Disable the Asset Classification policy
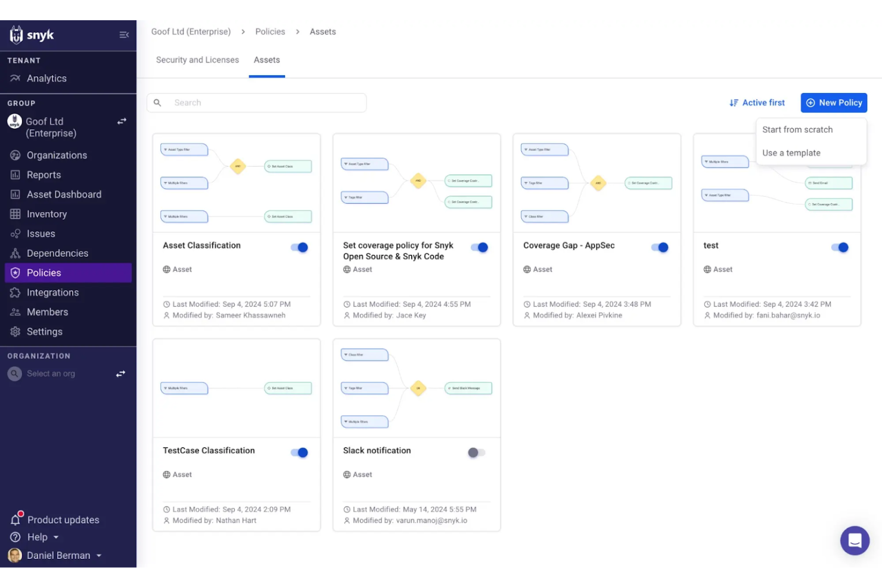This screenshot has width=882, height=588. (299, 247)
